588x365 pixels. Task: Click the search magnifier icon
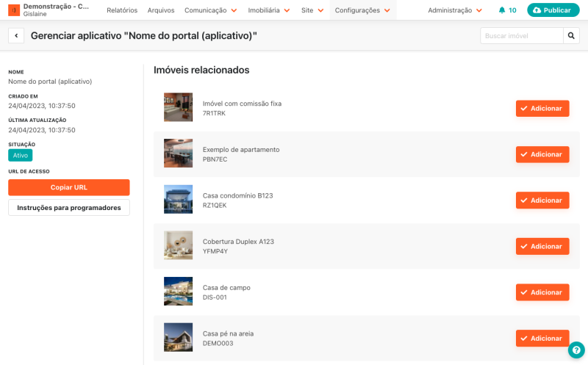click(x=571, y=36)
